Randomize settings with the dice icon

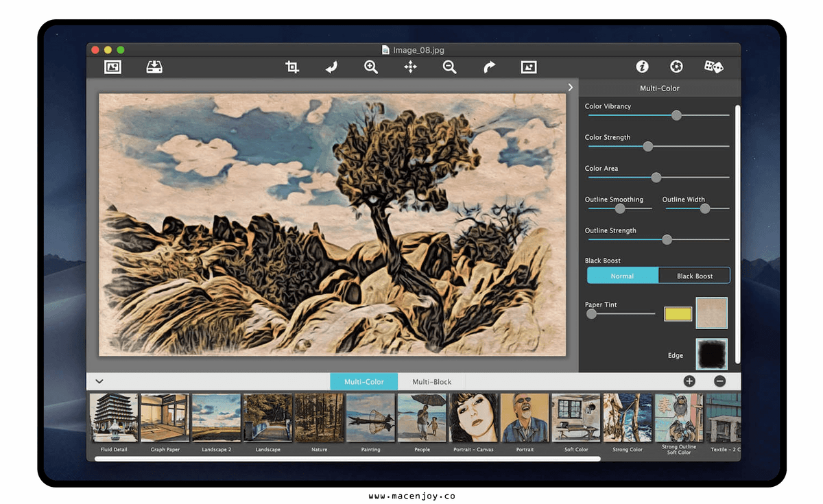pyautogui.click(x=713, y=67)
